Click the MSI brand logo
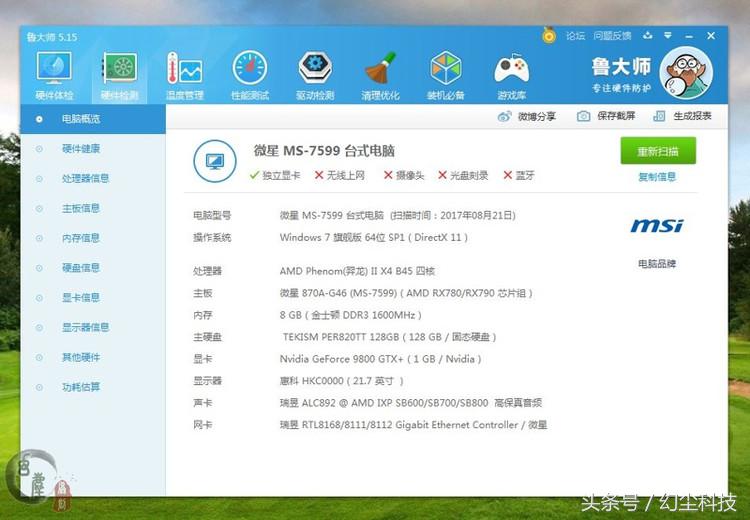This screenshot has height=520, width=750. [657, 225]
